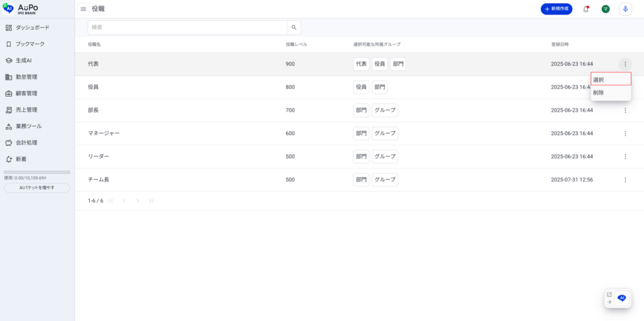The height and width of the screenshot is (321, 644).
Task: Click the 検索 search input field
Action: [x=187, y=28]
